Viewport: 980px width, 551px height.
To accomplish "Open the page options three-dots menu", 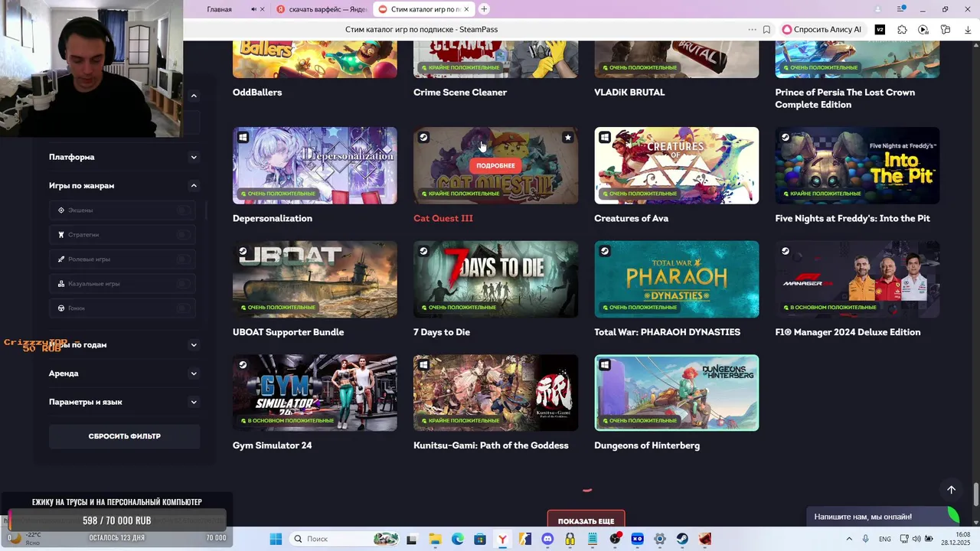I will [752, 30].
